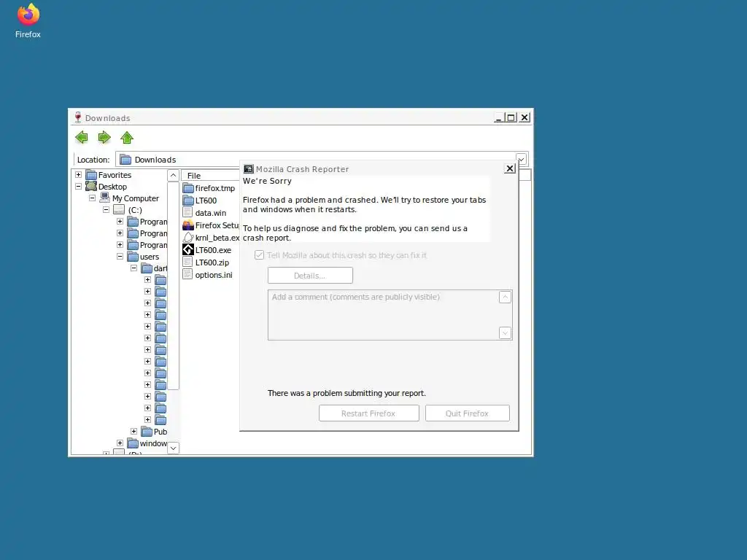Viewport: 747px width, 560px height.
Task: Select the LT600.zip file name
Action: [x=212, y=262]
